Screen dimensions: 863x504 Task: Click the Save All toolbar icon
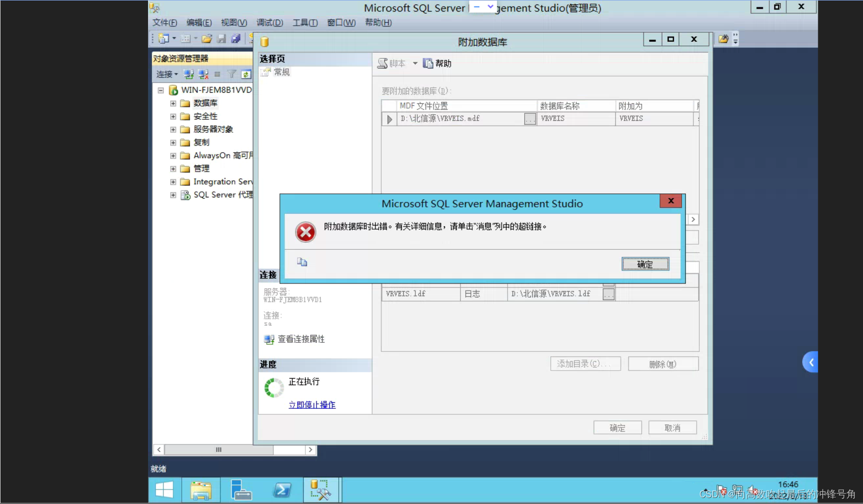(x=236, y=39)
